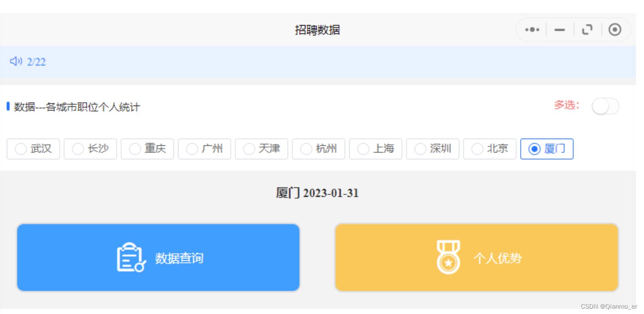This screenshot has width=644, height=314.
Task: Click the speaker announcement icon
Action: click(x=16, y=61)
